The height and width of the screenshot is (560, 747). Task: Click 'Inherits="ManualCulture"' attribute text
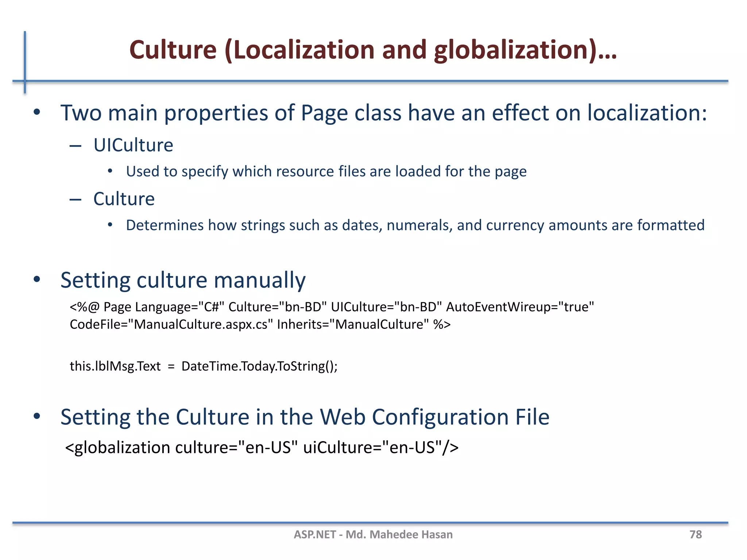click(353, 324)
